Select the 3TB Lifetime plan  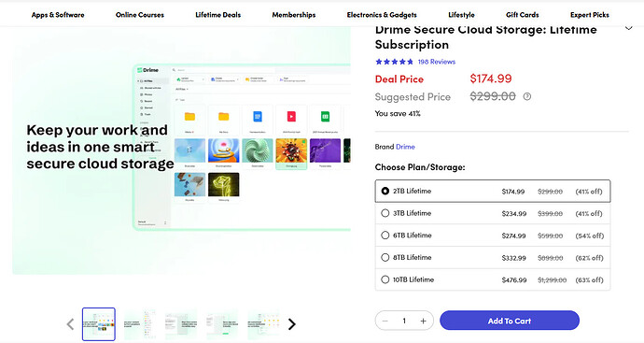pos(493,213)
